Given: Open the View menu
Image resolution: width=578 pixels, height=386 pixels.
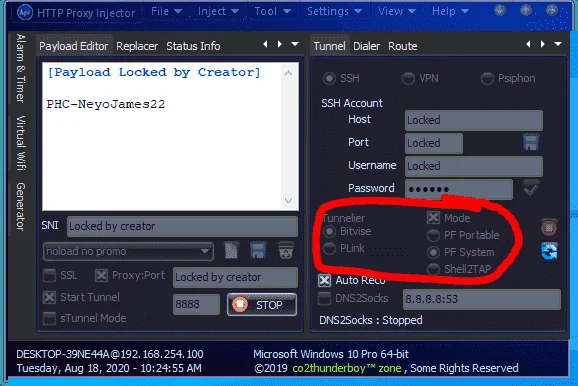Looking at the screenshot, I should (x=397, y=11).
